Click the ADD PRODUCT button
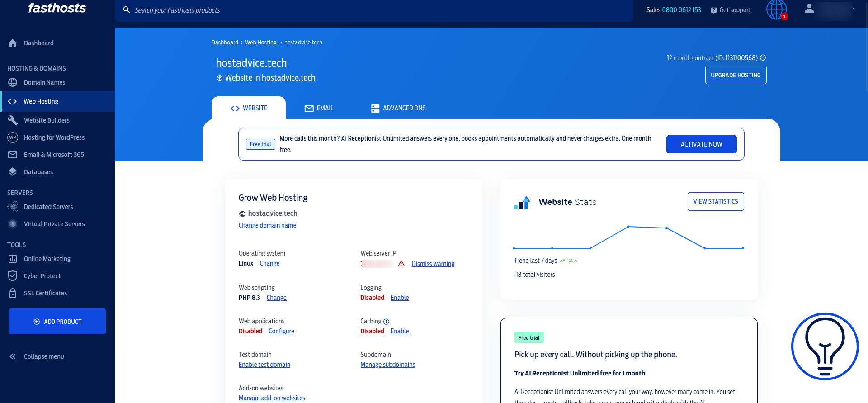 point(57,322)
